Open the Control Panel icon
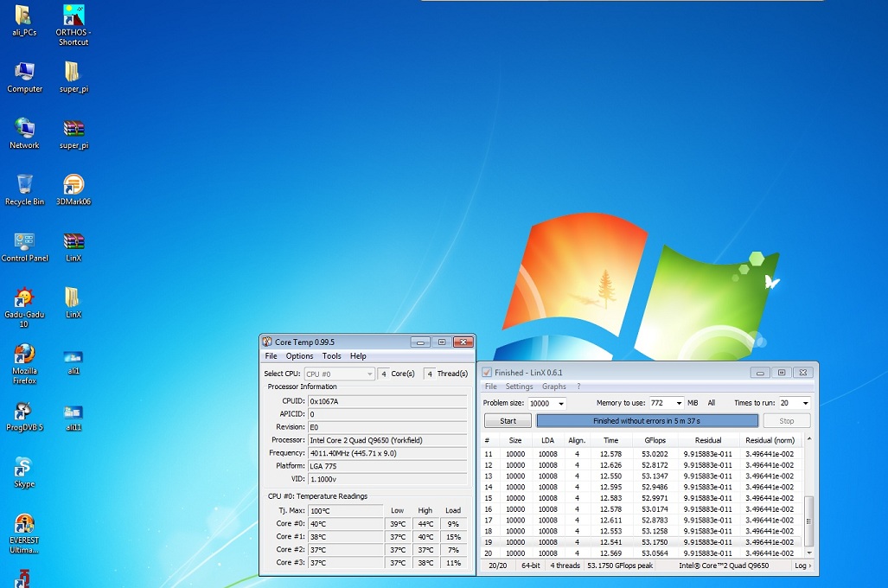This screenshot has width=888, height=588. 24,246
